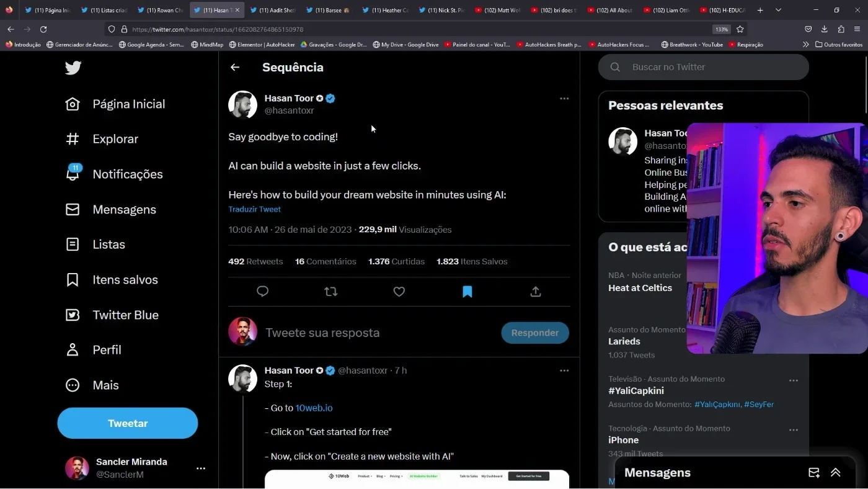Screen dimensions: 868x489
Task: Retweet the main tweet
Action: pyautogui.click(x=331, y=291)
